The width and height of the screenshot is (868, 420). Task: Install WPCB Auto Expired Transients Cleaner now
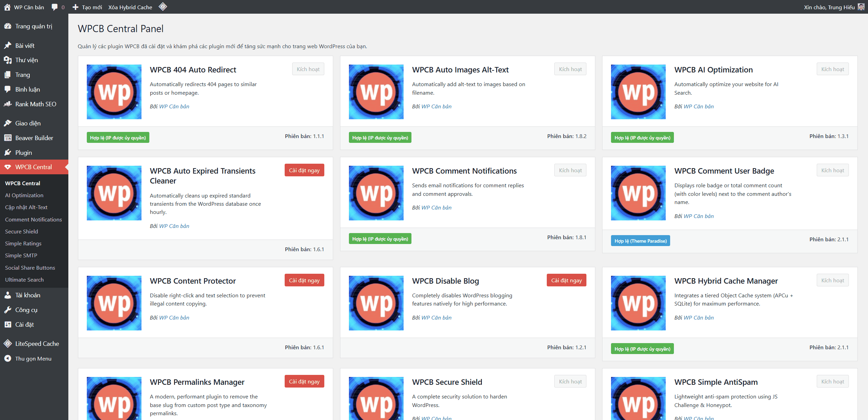(x=304, y=170)
